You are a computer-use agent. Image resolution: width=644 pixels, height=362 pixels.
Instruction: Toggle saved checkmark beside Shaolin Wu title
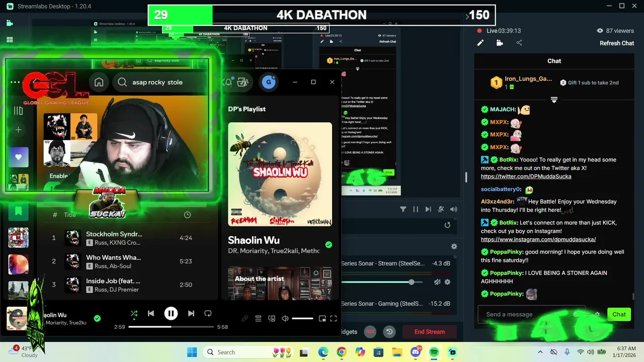329,245
